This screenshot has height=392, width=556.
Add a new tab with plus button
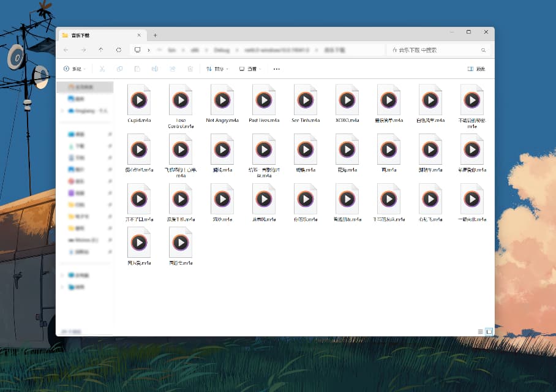point(155,36)
